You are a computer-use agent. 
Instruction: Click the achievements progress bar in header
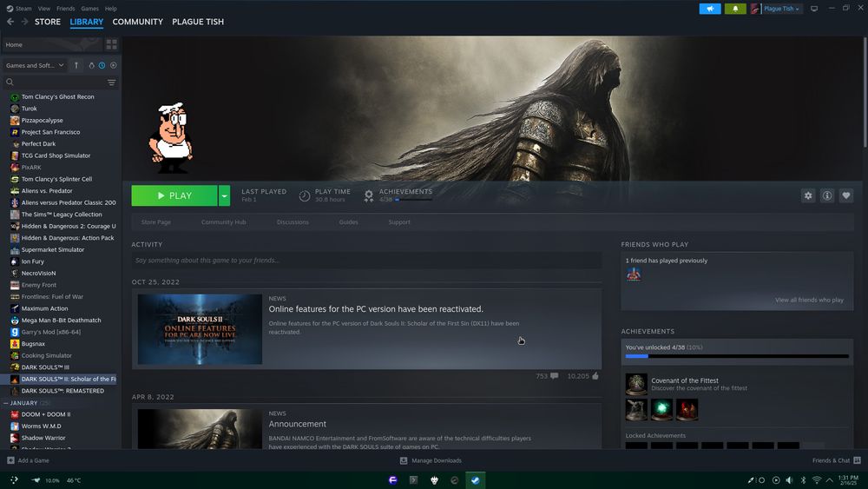click(x=413, y=200)
